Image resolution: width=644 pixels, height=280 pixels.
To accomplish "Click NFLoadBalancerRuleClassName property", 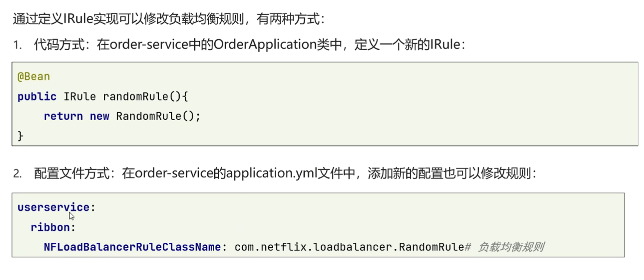I will tap(132, 247).
